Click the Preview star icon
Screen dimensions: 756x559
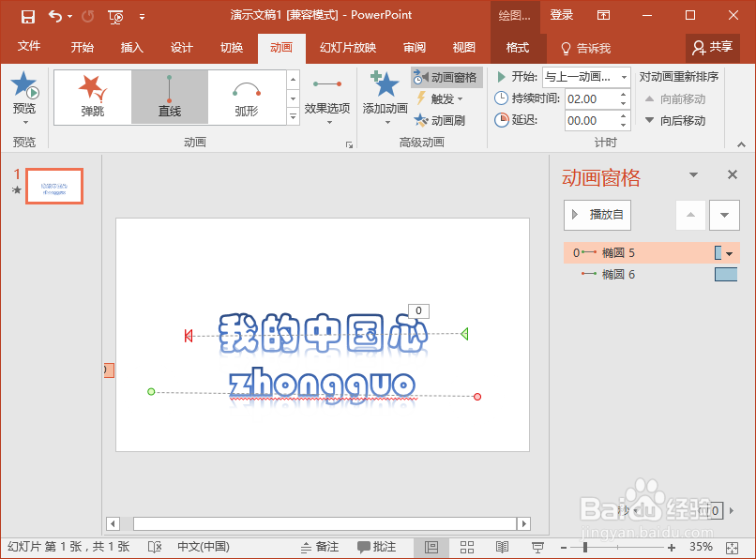(x=24, y=83)
